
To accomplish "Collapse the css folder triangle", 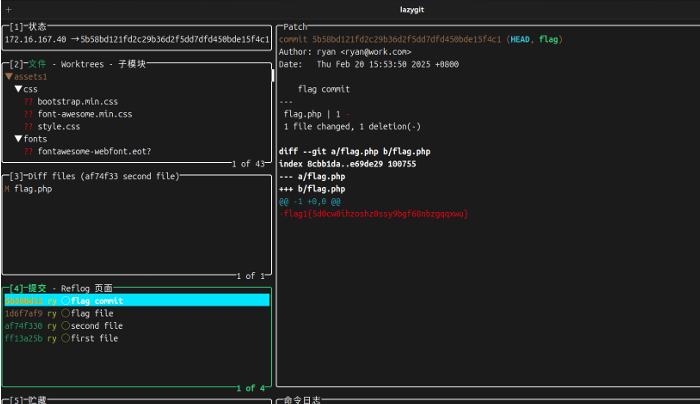I will coord(18,89).
